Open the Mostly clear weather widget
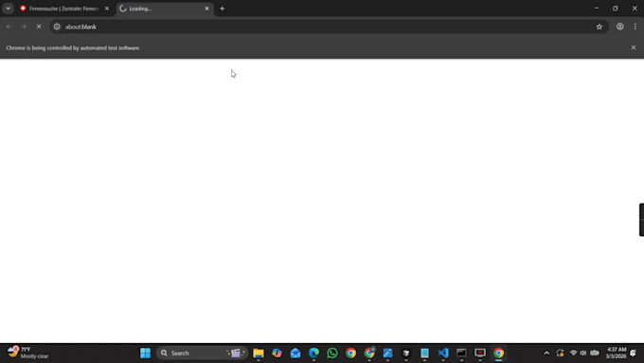Screen dimensions: 644x363 click(27, 353)
